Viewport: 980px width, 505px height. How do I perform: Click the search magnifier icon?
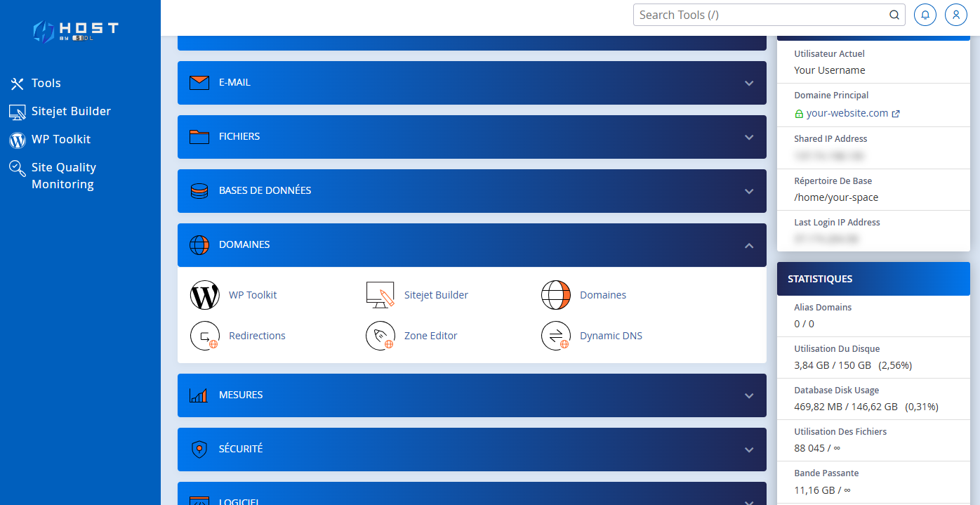click(894, 15)
